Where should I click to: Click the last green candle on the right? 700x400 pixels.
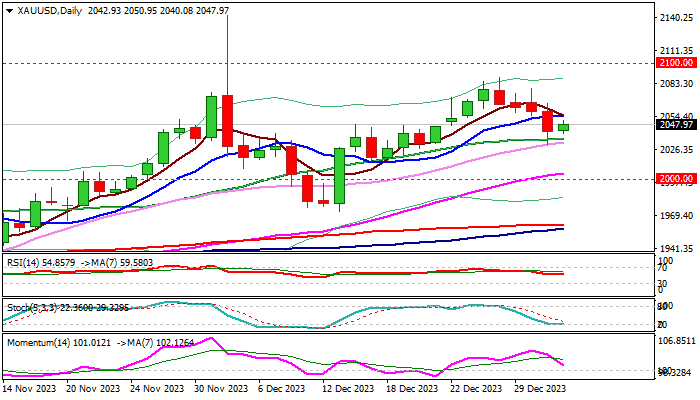(563, 127)
